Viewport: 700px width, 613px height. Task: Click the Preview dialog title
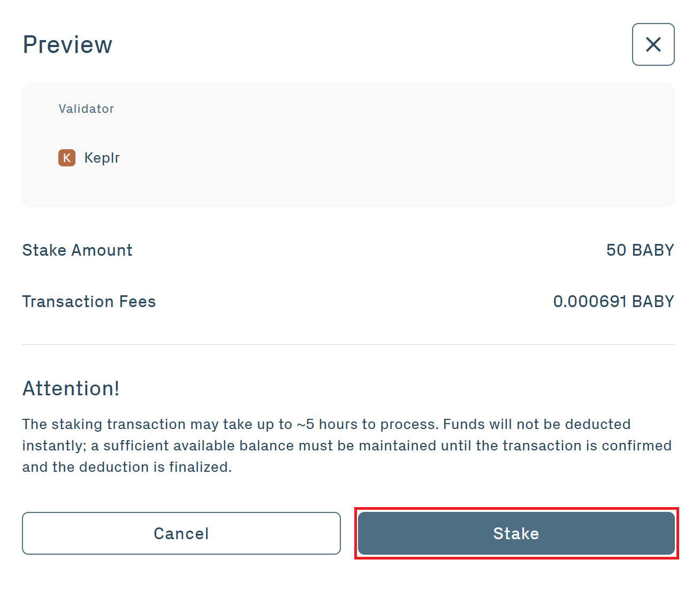pos(67,44)
